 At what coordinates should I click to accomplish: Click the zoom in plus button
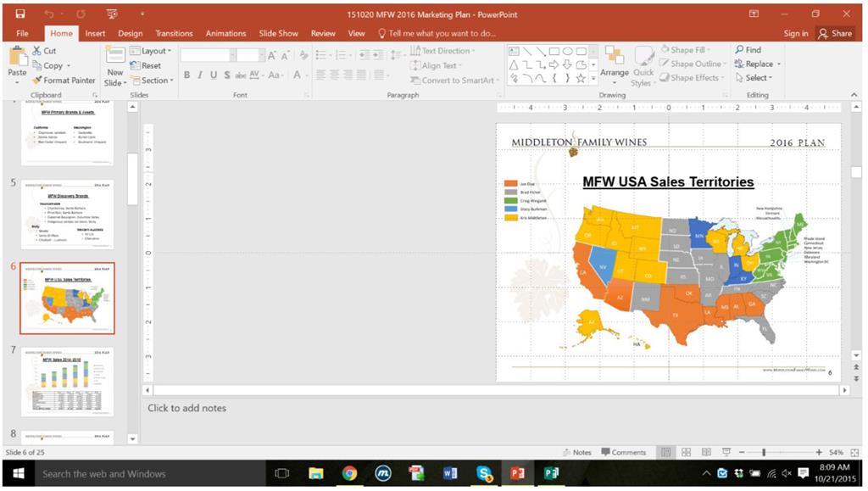point(819,452)
